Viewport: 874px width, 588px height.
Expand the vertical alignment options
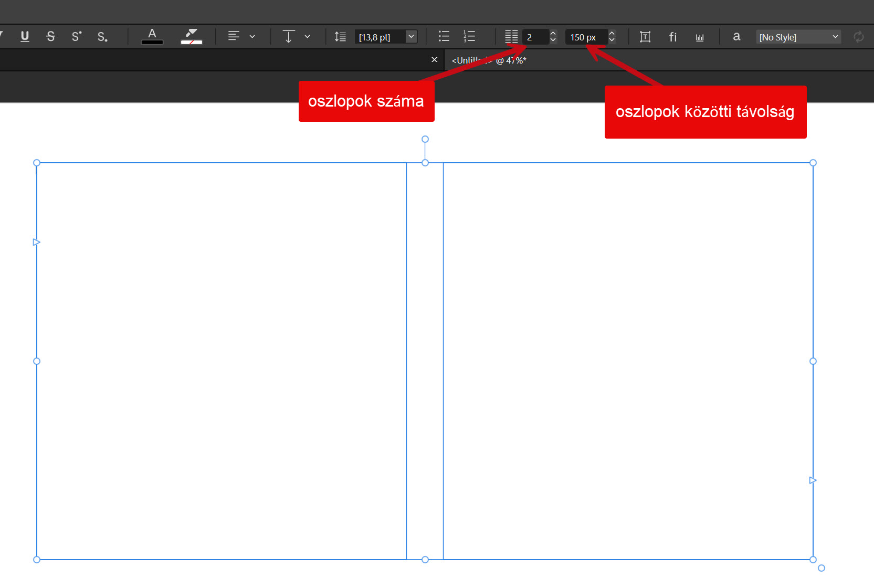pos(308,37)
